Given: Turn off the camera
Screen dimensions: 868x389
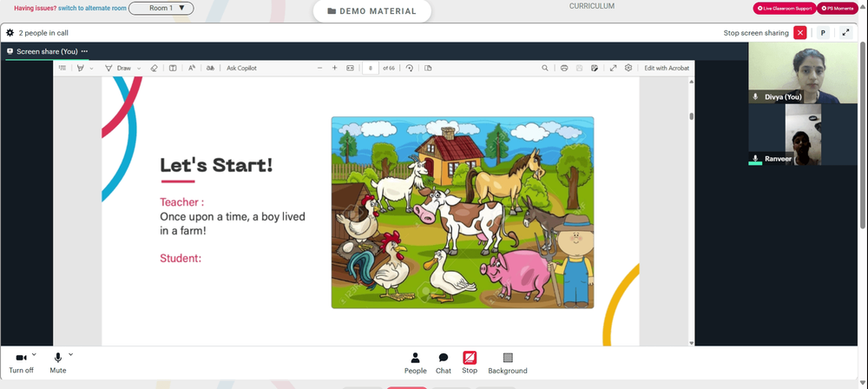Looking at the screenshot, I should (21, 364).
